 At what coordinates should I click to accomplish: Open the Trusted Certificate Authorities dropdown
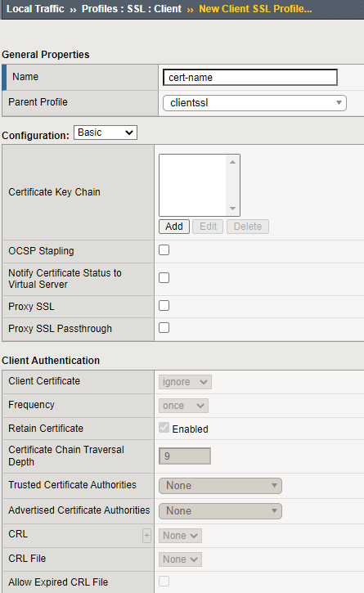tap(220, 486)
